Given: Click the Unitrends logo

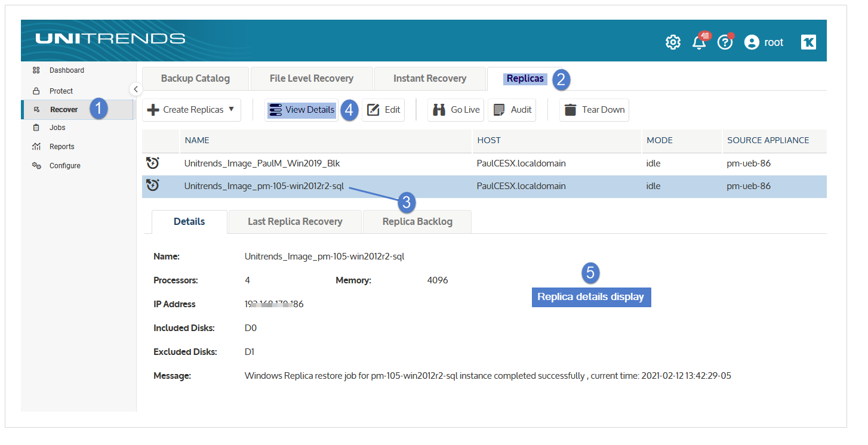Looking at the screenshot, I should (x=110, y=39).
